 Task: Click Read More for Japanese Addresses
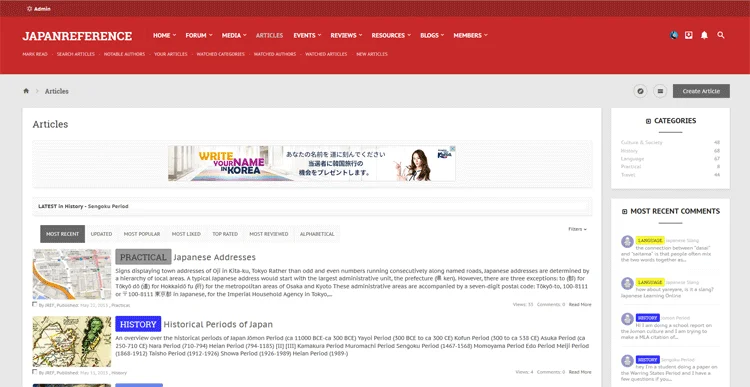coord(580,304)
